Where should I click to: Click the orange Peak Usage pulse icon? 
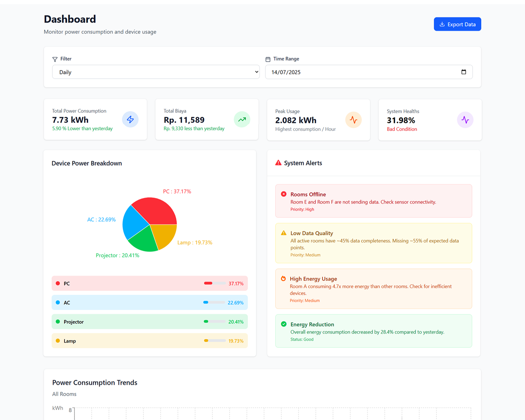[x=353, y=120]
